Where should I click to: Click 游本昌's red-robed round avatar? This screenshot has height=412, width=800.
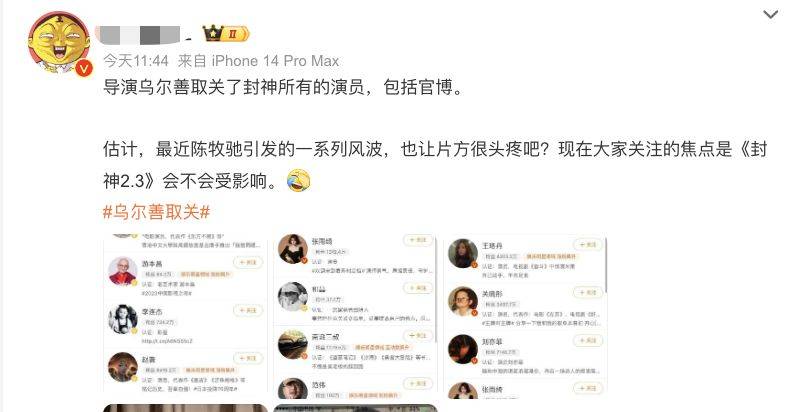coord(123,271)
